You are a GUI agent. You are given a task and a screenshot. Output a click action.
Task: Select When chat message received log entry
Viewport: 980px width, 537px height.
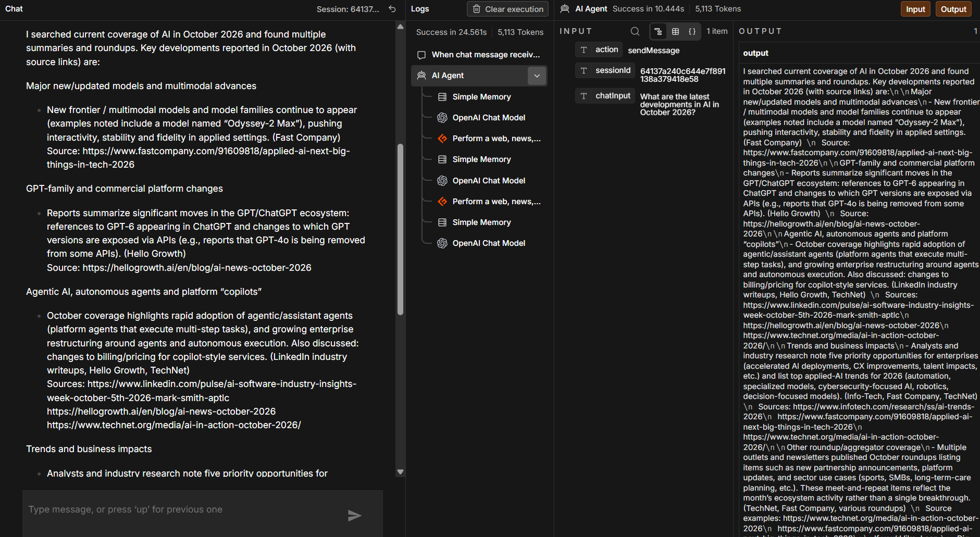coord(479,55)
